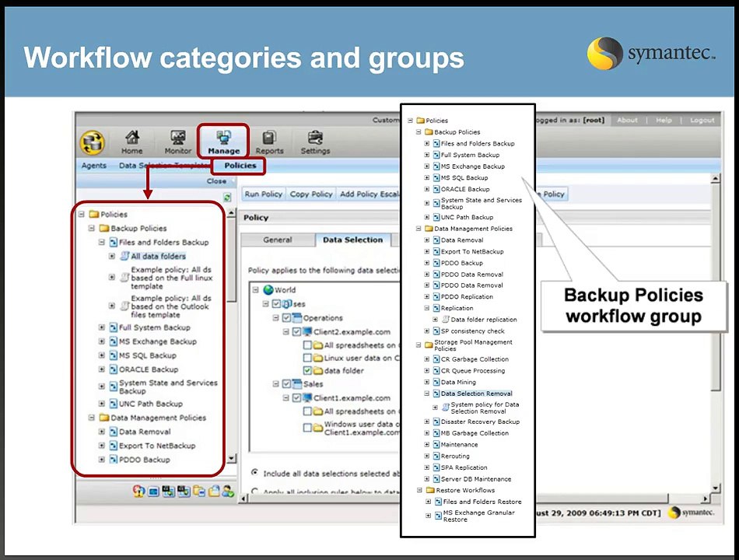Screen dimensions: 739x560
Task: Click the workflow icon beside Data Removal in left tree
Action: [x=113, y=432]
